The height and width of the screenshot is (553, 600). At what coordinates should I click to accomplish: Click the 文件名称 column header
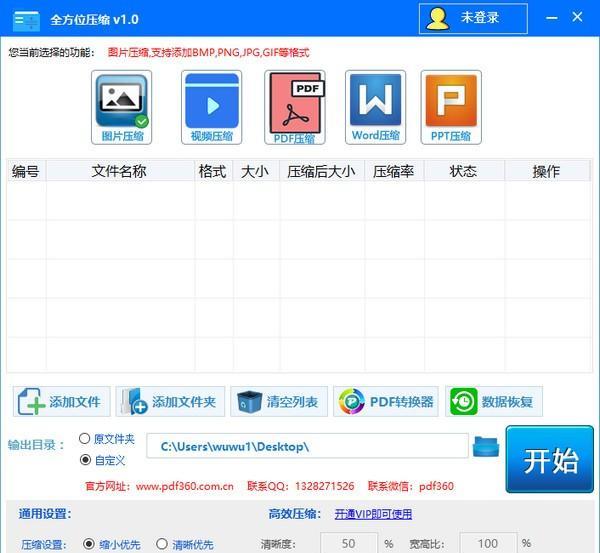tap(120, 171)
